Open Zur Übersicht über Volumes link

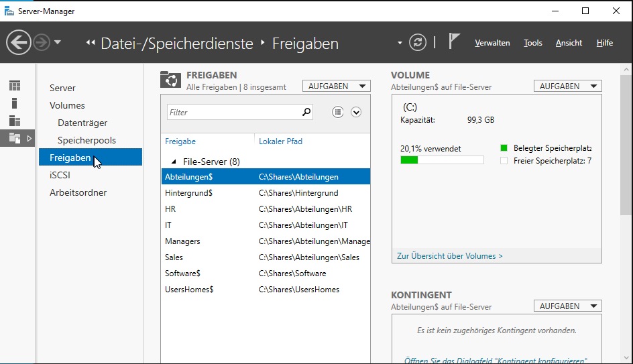pos(450,256)
